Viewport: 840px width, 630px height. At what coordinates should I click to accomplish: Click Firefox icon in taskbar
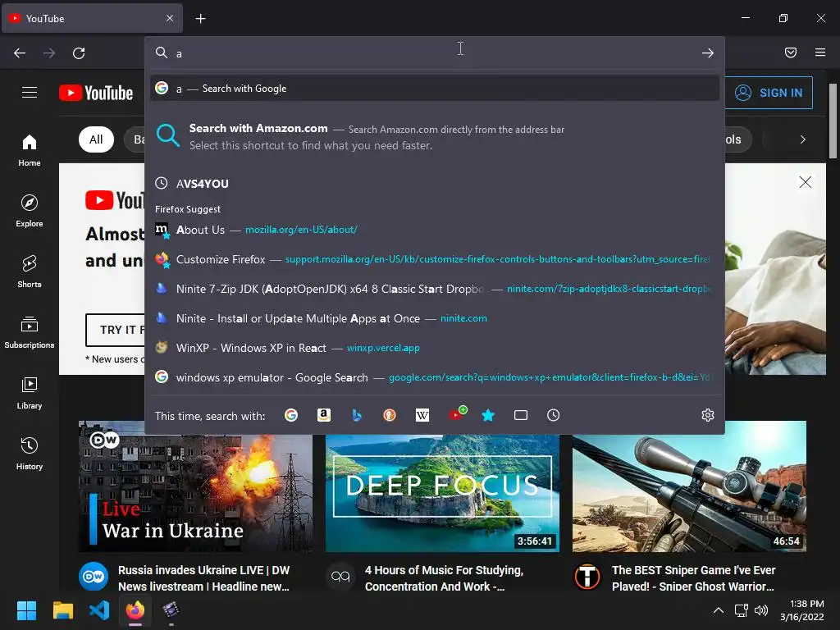pyautogui.click(x=135, y=610)
